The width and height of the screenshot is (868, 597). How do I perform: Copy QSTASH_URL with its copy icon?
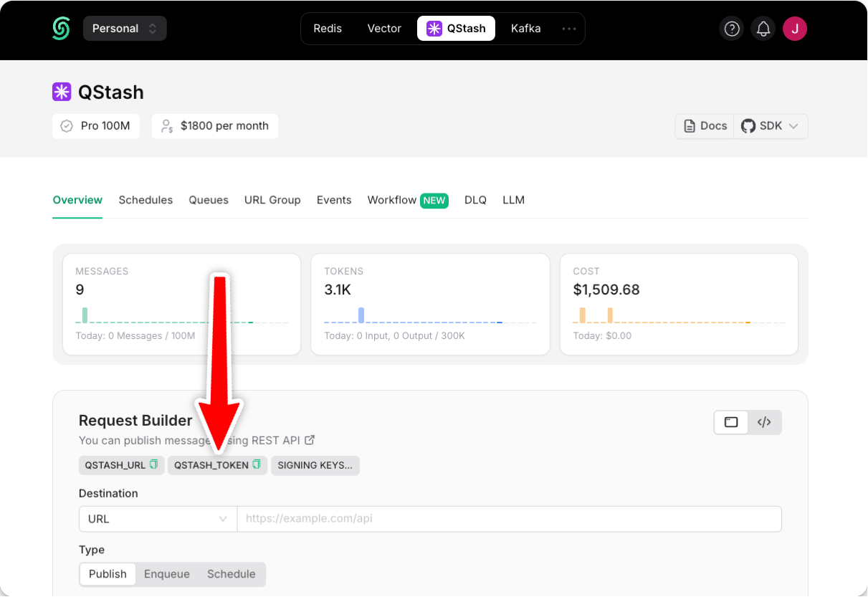(x=153, y=465)
